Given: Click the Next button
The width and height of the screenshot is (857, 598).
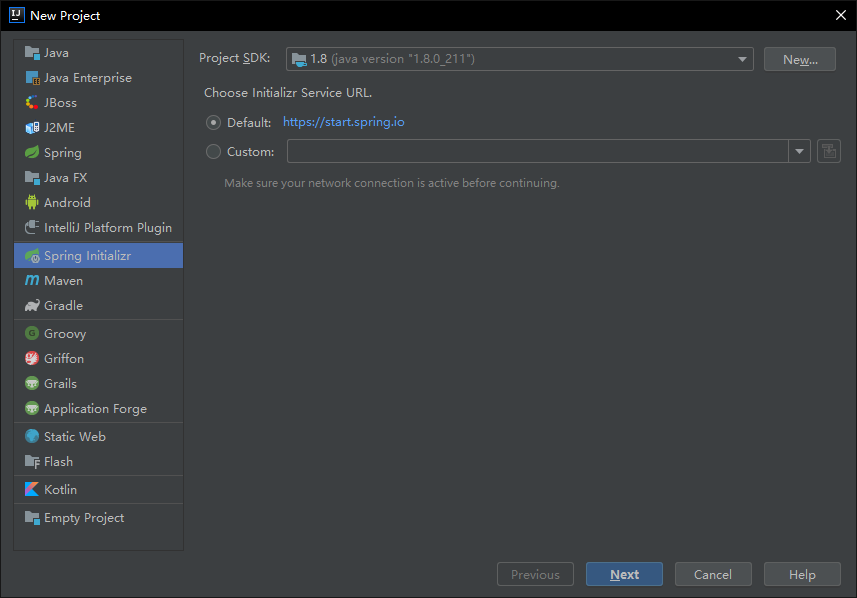Looking at the screenshot, I should pyautogui.click(x=624, y=574).
